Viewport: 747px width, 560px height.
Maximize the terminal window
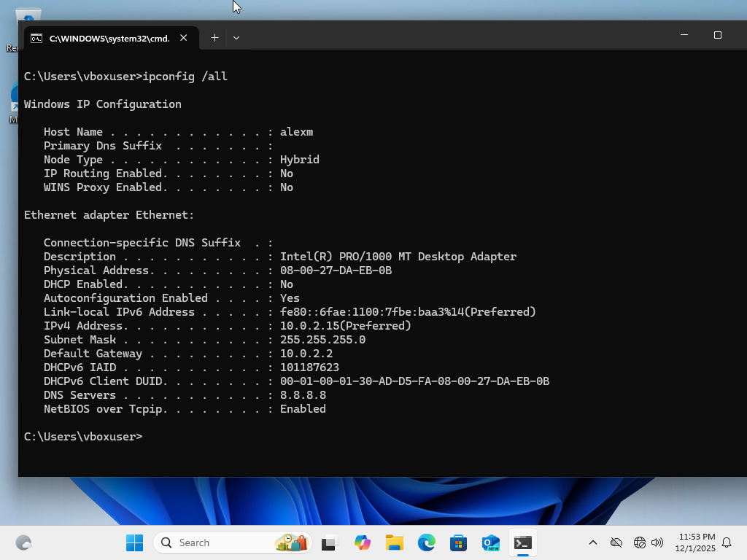click(x=717, y=35)
